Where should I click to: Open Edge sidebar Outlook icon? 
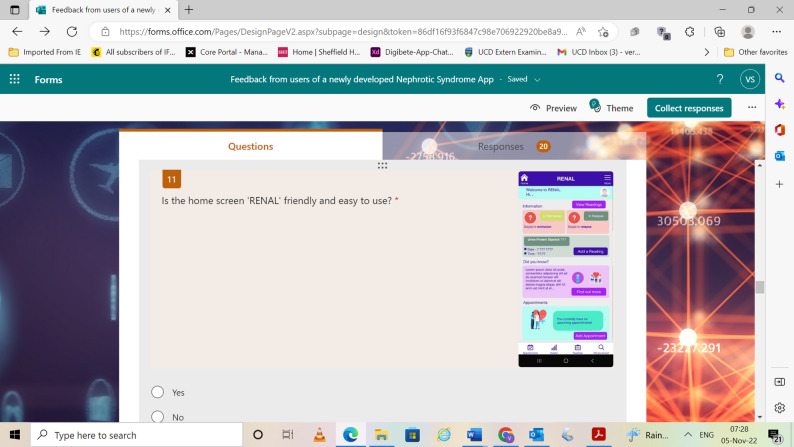tap(779, 156)
